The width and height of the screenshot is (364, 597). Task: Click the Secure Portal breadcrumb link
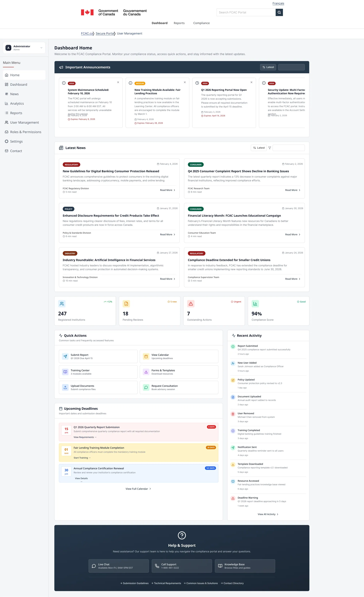tap(105, 33)
